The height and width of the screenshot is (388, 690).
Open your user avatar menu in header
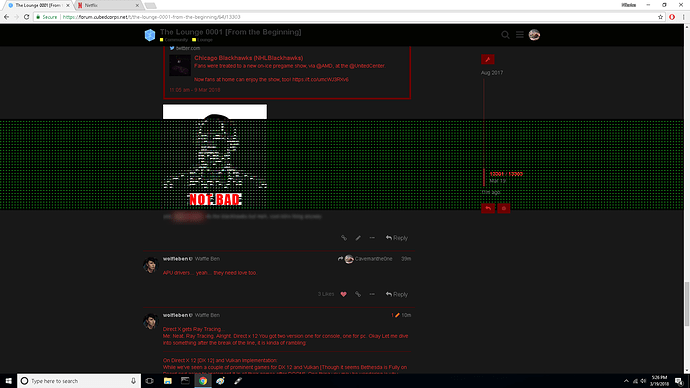[x=534, y=35]
